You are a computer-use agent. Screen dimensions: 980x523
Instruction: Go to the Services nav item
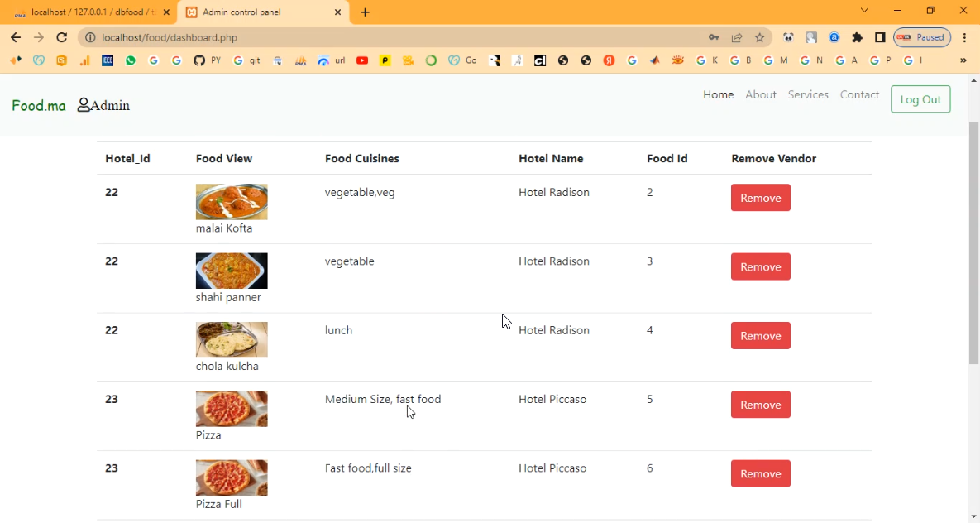pos(808,95)
